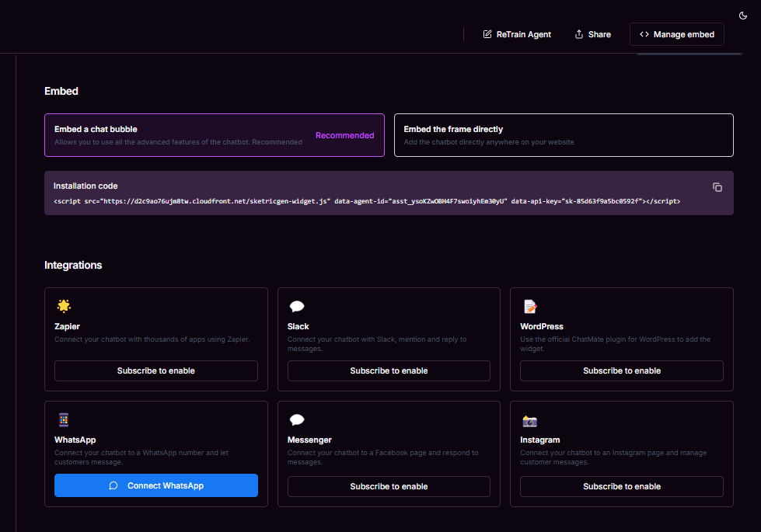Open ReTrain Agent

517,34
